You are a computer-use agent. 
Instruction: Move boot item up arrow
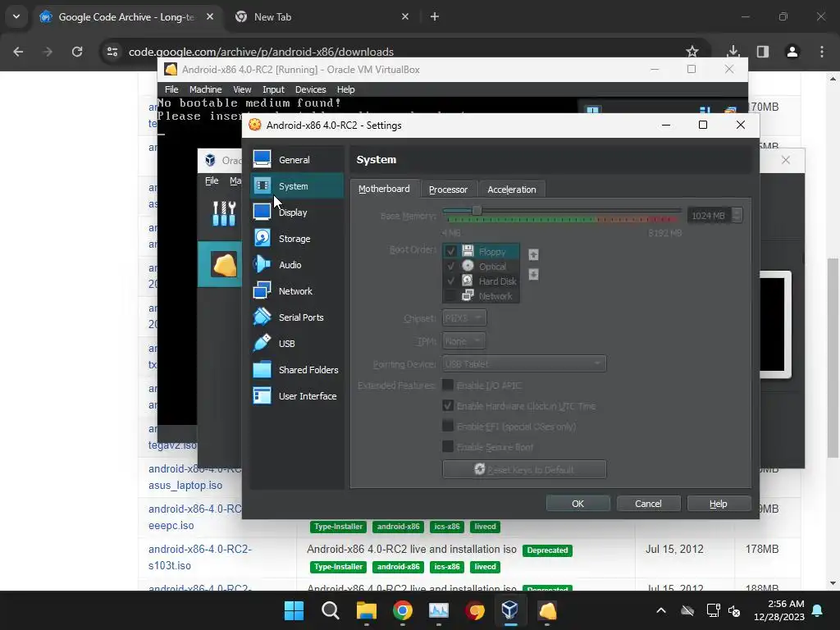pyautogui.click(x=533, y=254)
